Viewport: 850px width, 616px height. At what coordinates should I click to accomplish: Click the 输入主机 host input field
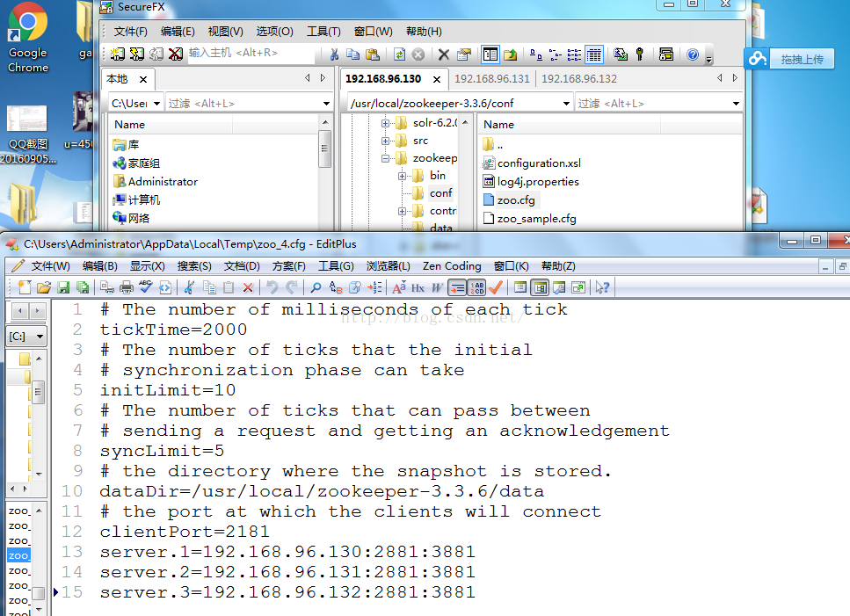250,53
